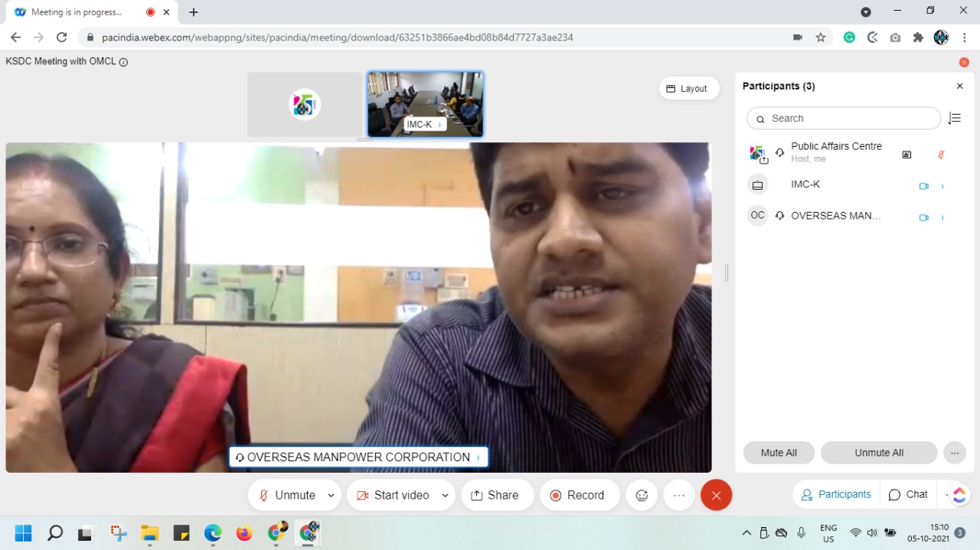
Task: Click Unmute microphone button
Action: (286, 495)
